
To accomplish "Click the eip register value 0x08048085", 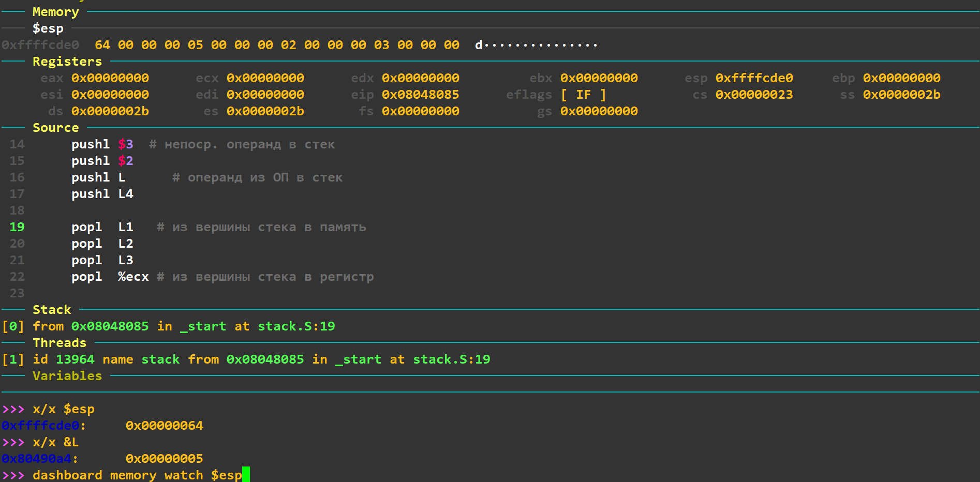I will (420, 95).
